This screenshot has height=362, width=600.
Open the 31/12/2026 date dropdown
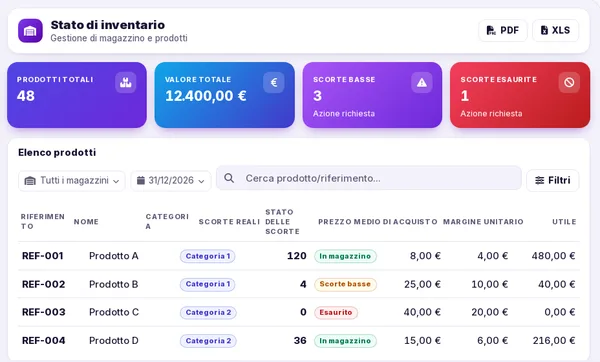(171, 181)
